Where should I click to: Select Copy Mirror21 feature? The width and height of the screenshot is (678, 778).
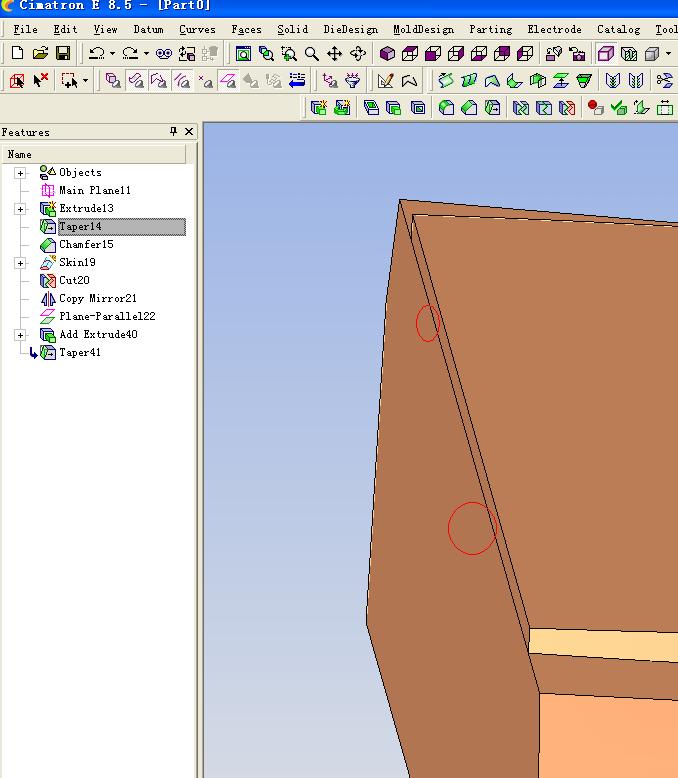point(97,298)
